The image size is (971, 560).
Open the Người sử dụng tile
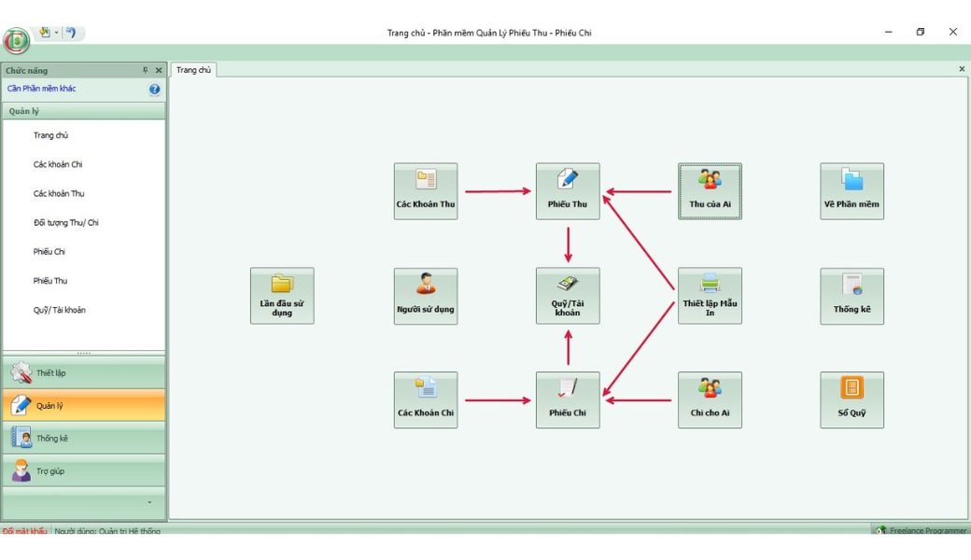(426, 296)
